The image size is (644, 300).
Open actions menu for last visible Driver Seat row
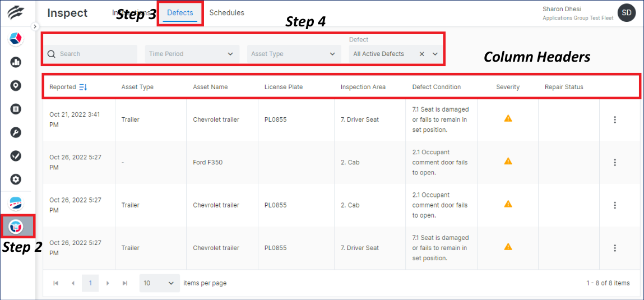tap(615, 248)
